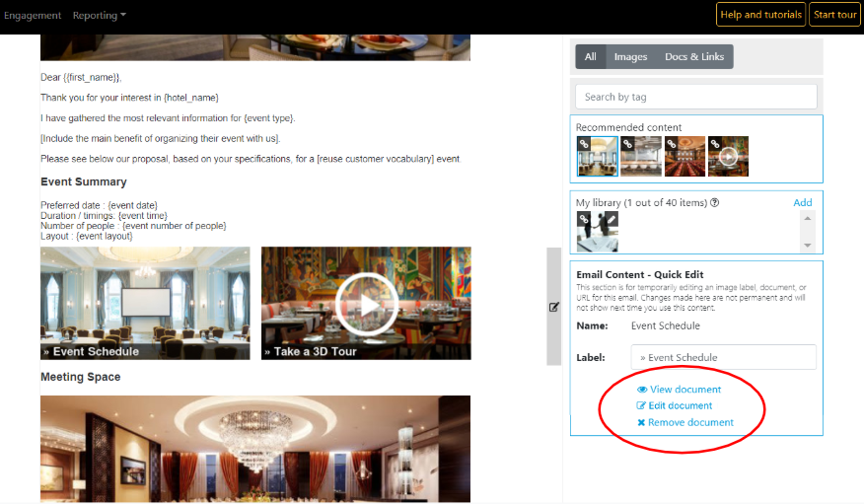Click the pencil icon on the library thumbnail
The image size is (864, 504).
pyautogui.click(x=611, y=219)
